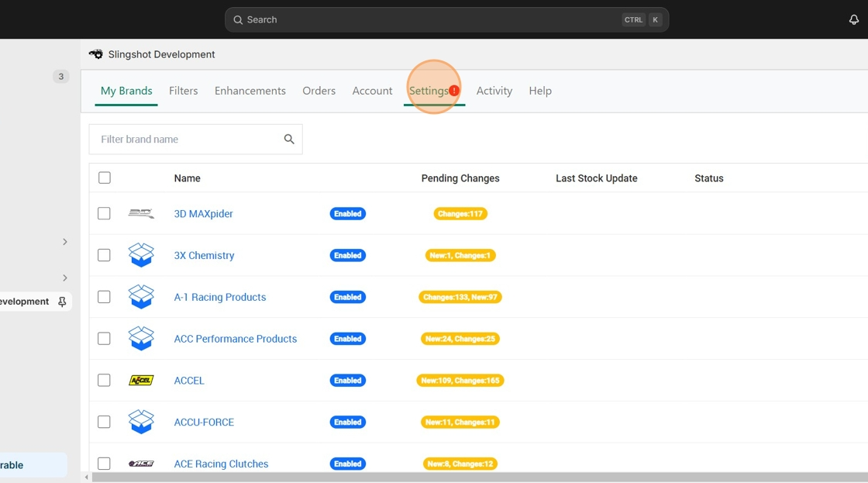Open the 3X Chemistry brand link
The height and width of the screenshot is (483, 868).
[x=205, y=255]
